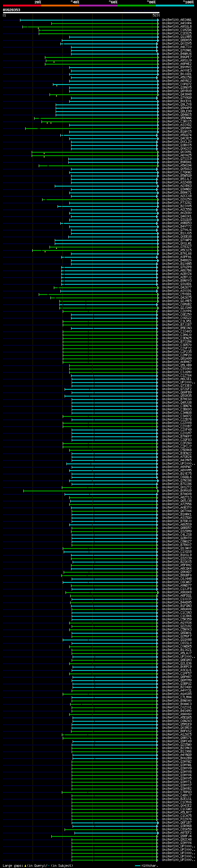Image resolution: width=197 pixels, height=868 pixels.
Task: Click the 'Large gaps' legend text
Action: pos(13,865)
